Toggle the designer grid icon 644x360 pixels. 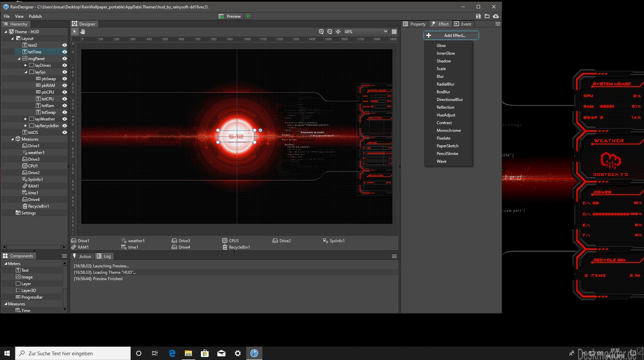pyautogui.click(x=394, y=32)
